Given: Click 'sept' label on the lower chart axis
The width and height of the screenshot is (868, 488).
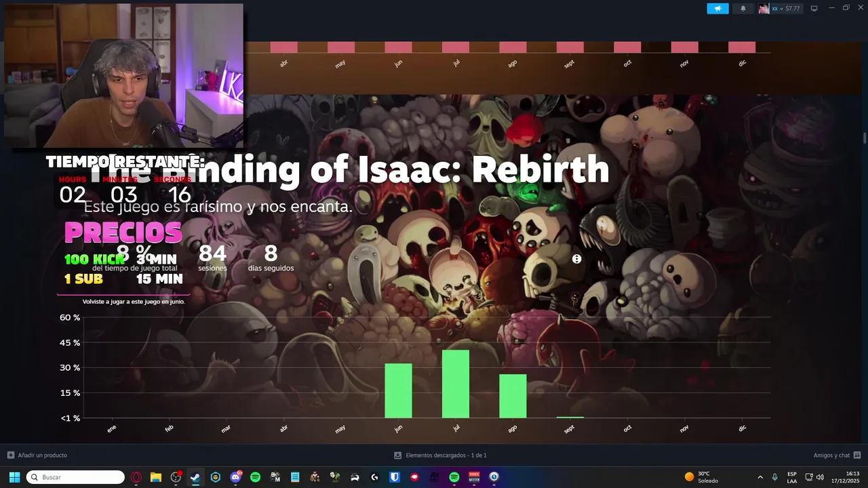Looking at the screenshot, I should pyautogui.click(x=569, y=428).
